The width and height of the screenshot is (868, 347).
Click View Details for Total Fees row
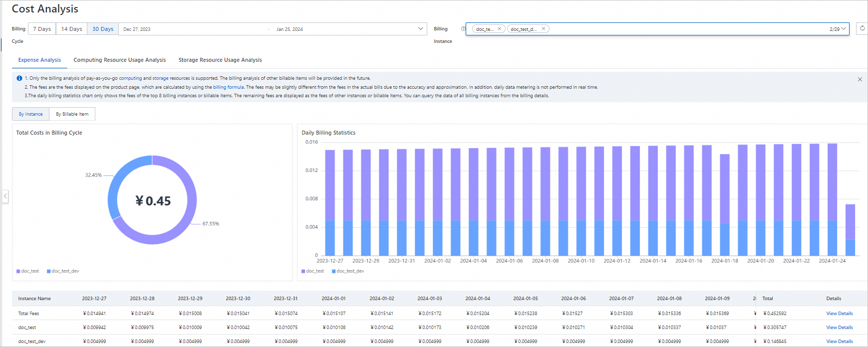click(839, 314)
